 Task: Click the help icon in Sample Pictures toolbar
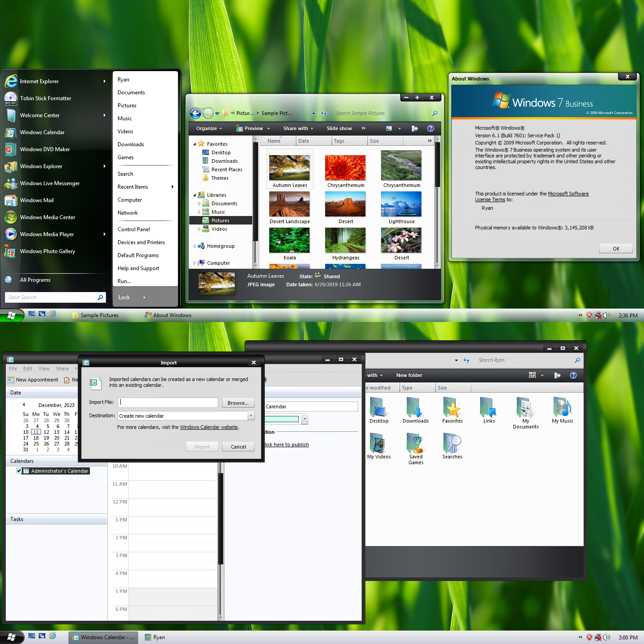point(431,128)
